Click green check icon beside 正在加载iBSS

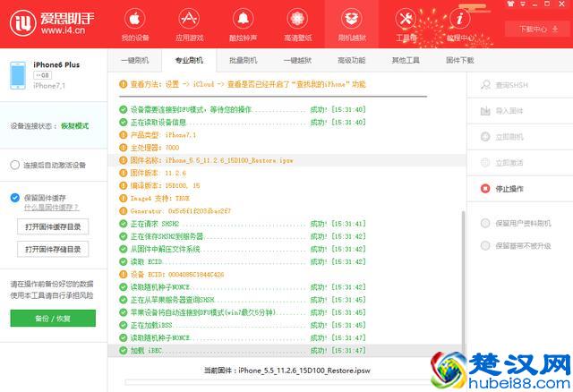pos(124,325)
